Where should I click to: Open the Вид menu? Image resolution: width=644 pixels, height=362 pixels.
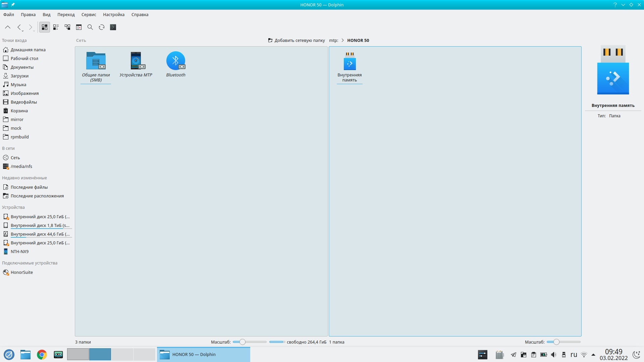46,14
